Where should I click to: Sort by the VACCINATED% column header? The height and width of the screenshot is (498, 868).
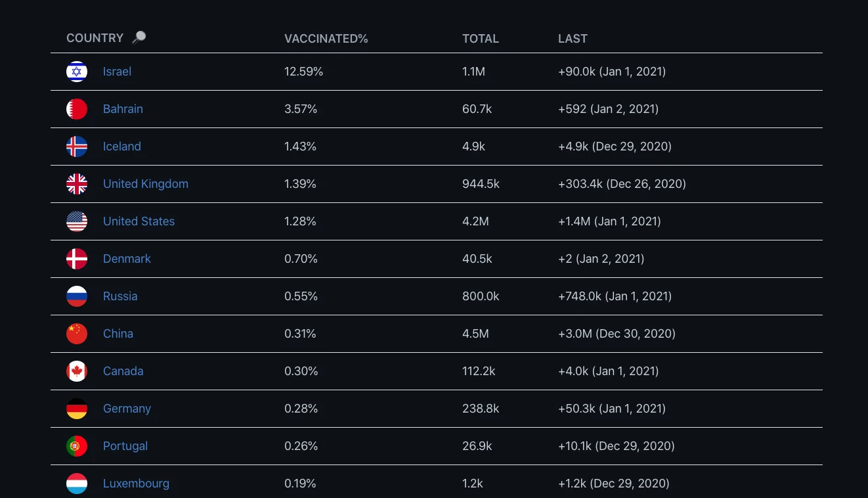coord(326,39)
